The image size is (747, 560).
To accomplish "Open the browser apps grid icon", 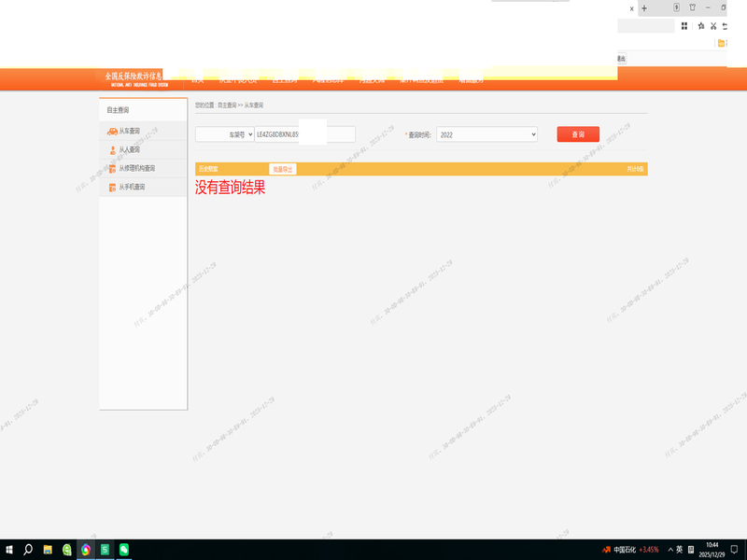I will [684, 26].
